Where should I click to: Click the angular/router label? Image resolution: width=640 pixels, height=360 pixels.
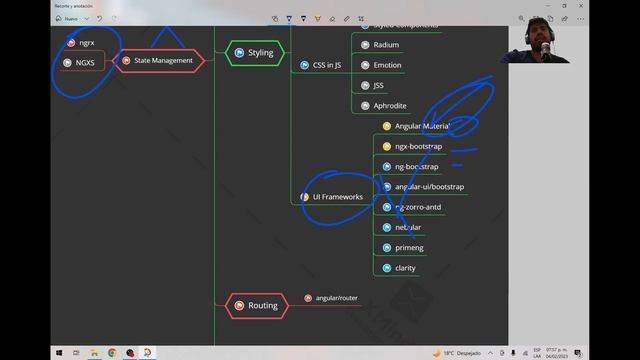pos(336,298)
